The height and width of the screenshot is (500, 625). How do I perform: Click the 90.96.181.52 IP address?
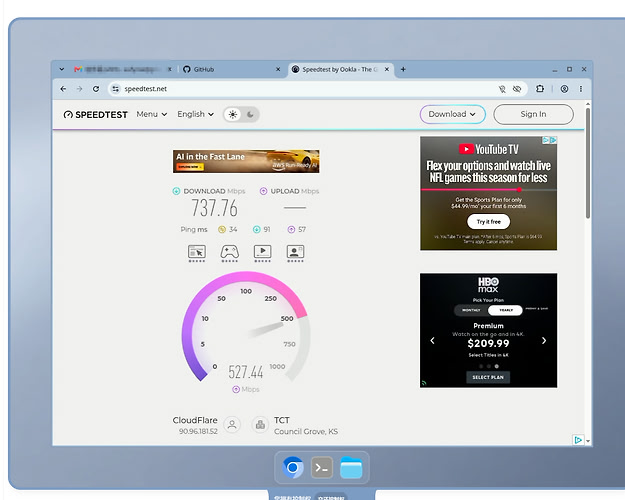[198, 431]
